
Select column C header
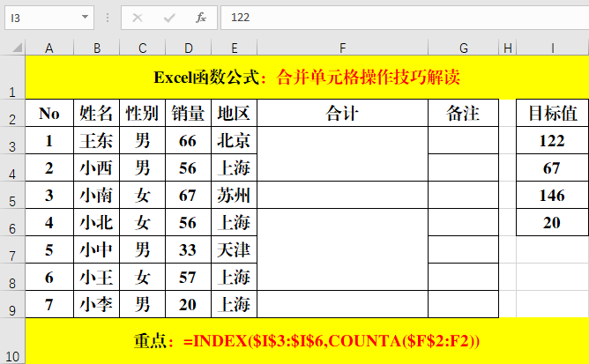tap(142, 48)
